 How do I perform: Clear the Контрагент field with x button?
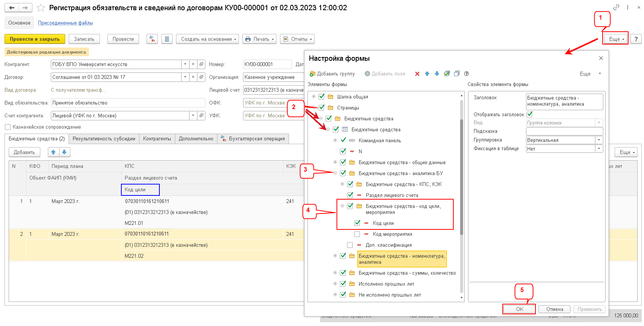click(x=193, y=64)
